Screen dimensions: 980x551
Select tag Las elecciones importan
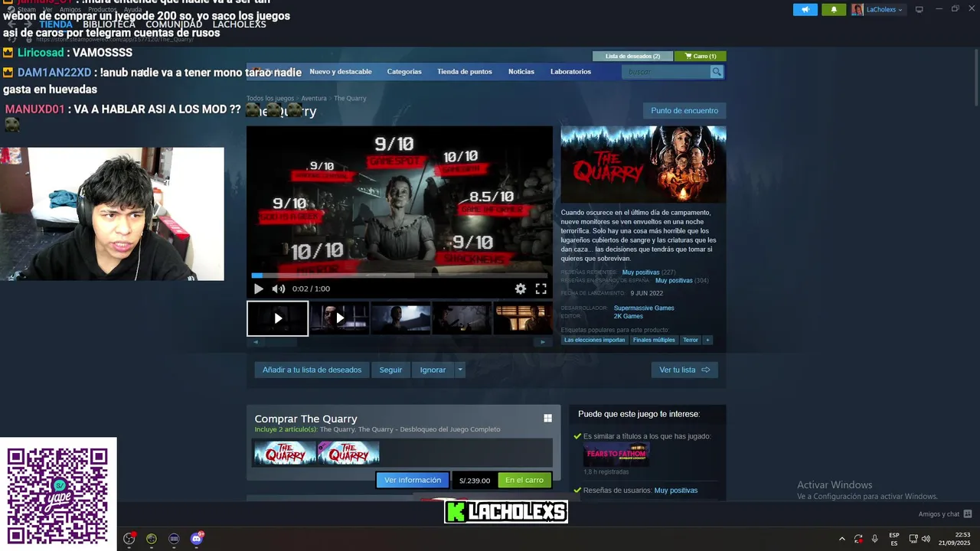click(x=594, y=340)
